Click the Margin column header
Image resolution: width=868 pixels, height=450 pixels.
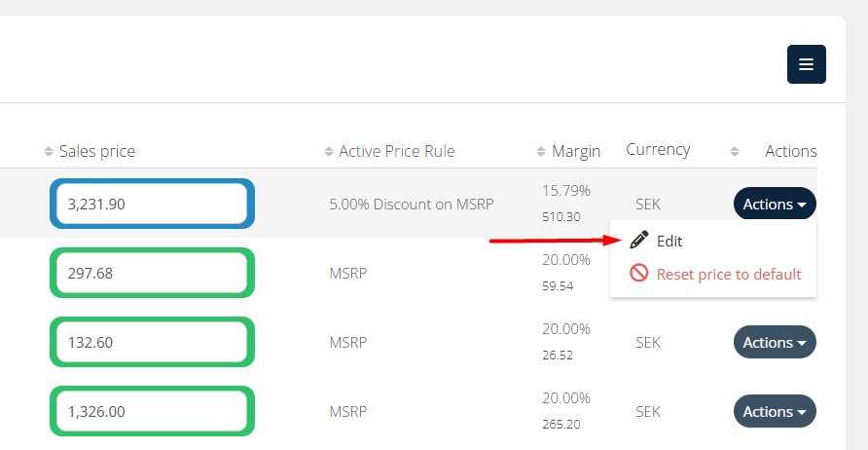click(x=576, y=151)
